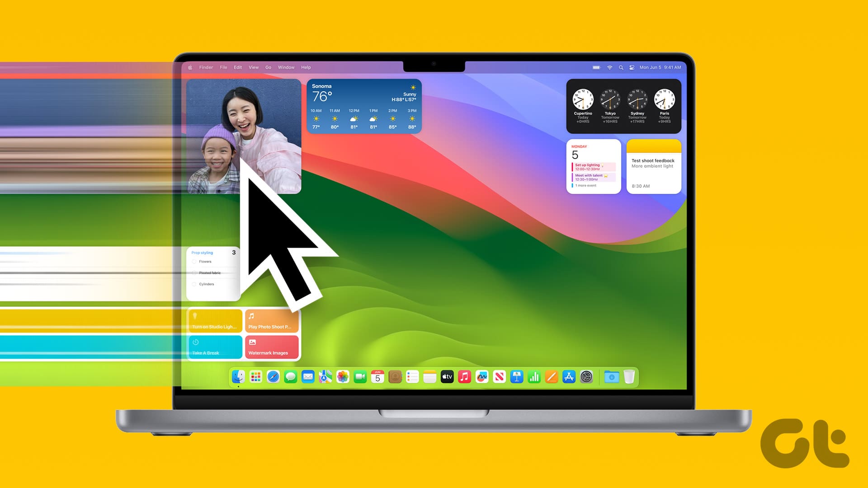Click the Watermark Images shortcut button
This screenshot has width=868, height=488.
pos(270,346)
